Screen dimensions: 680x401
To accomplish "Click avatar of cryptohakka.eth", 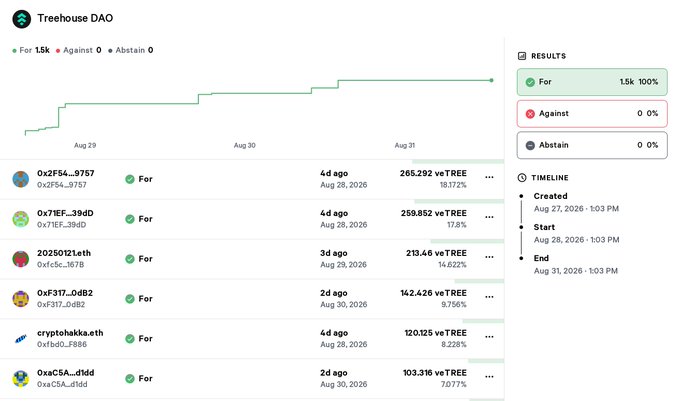I will pos(21,339).
